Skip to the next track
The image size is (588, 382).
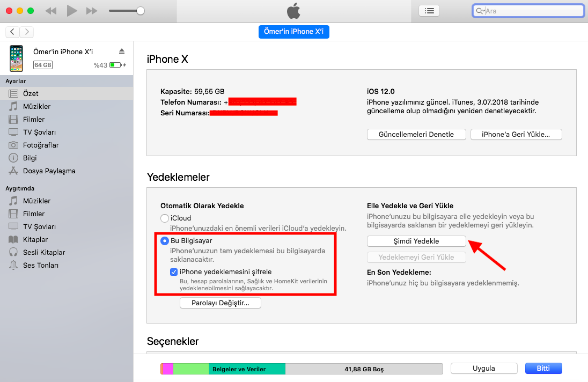pyautogui.click(x=92, y=11)
